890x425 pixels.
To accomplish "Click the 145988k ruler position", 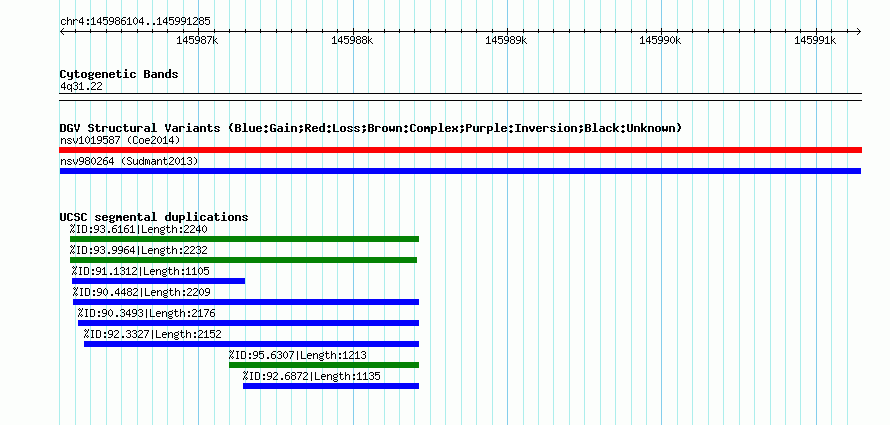I will [x=352, y=40].
